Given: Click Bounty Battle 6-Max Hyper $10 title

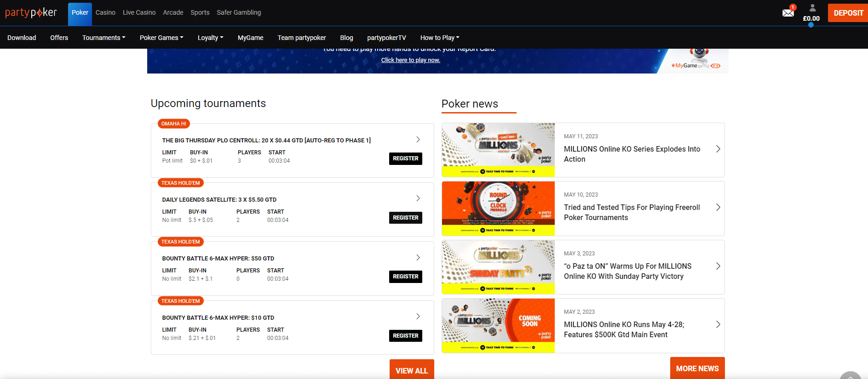Looking at the screenshot, I should (218, 318).
